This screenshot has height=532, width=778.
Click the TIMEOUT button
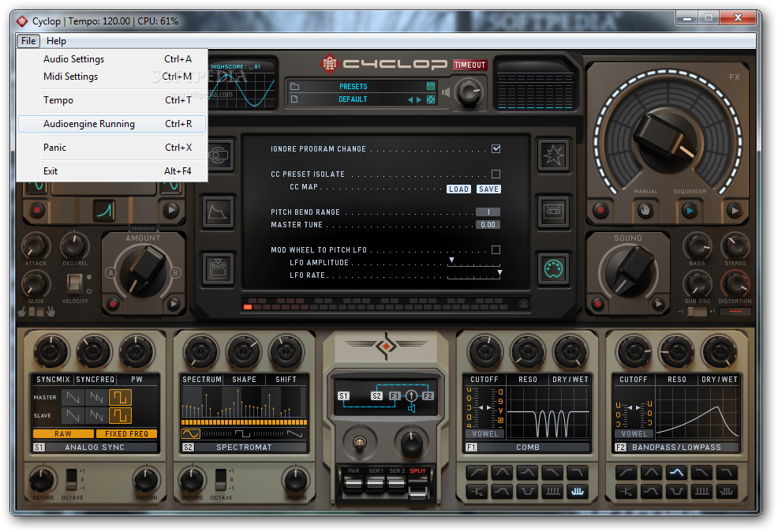pyautogui.click(x=469, y=65)
